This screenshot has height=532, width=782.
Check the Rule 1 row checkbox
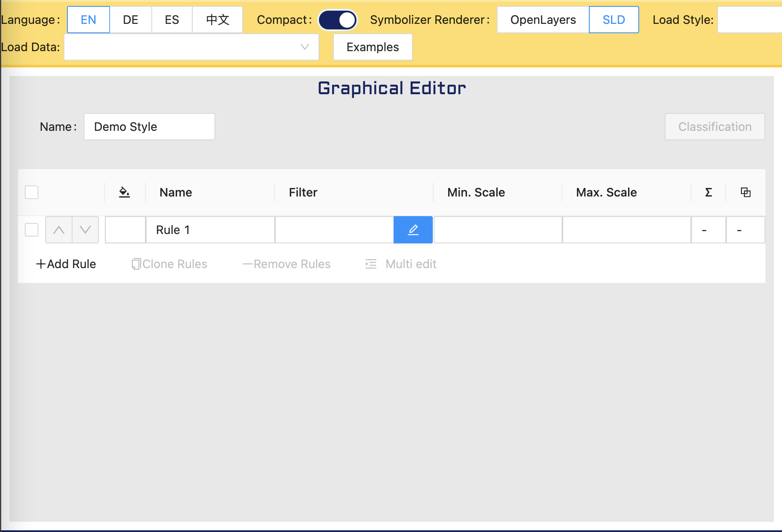[32, 230]
